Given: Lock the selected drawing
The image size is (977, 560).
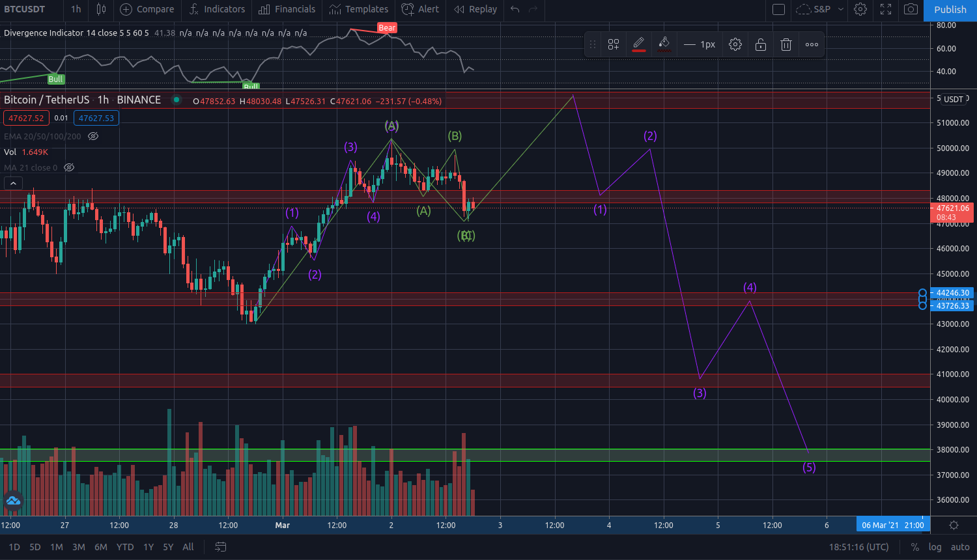Looking at the screenshot, I should click(x=761, y=44).
